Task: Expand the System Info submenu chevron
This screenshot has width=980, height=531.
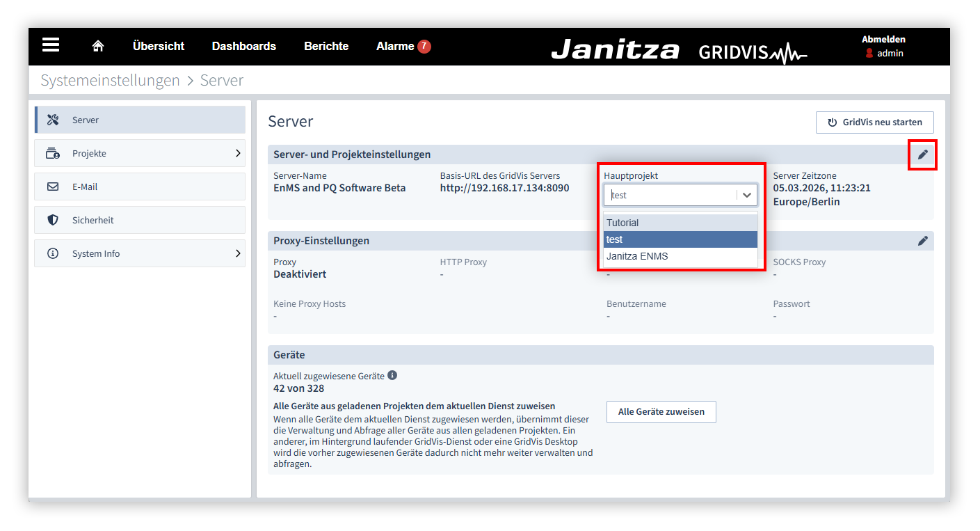Action: tap(237, 253)
